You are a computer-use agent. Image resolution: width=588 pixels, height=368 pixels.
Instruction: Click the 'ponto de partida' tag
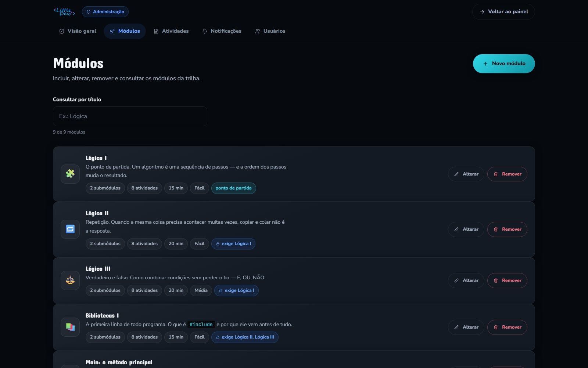pyautogui.click(x=234, y=188)
